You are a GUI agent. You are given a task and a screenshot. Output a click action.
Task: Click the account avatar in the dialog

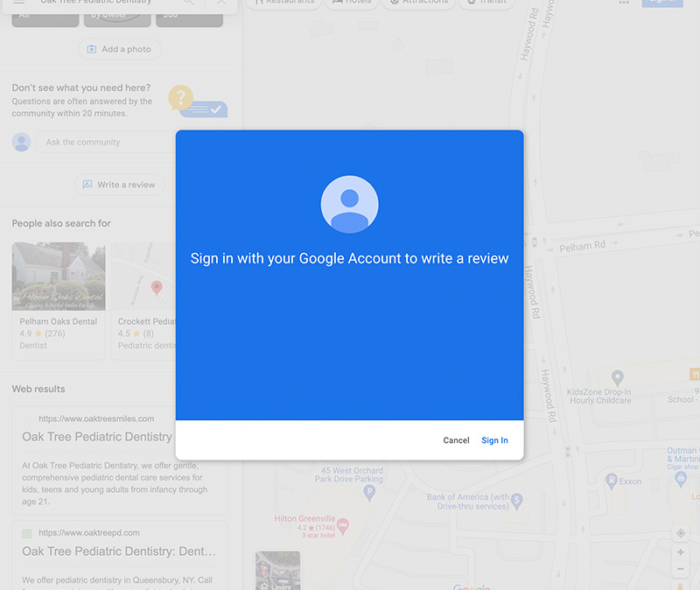[x=349, y=204]
